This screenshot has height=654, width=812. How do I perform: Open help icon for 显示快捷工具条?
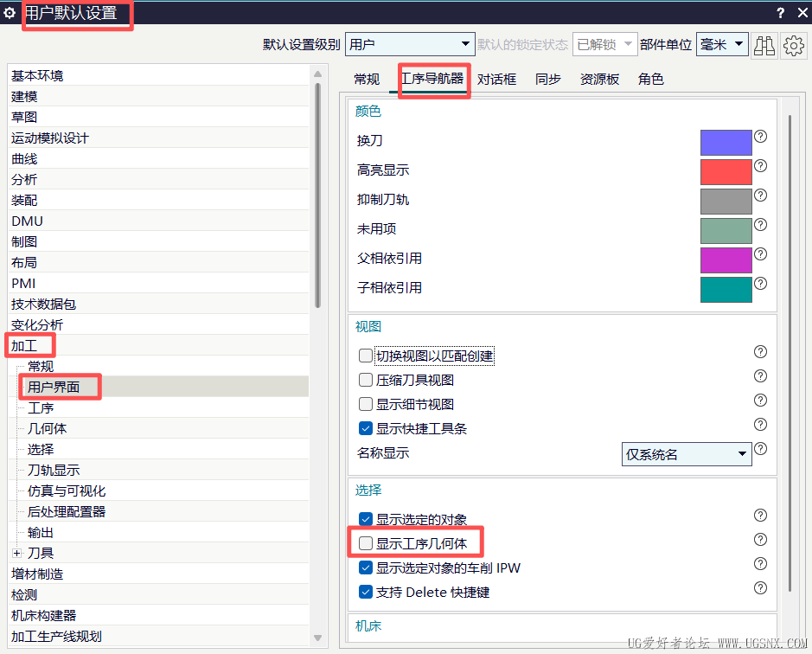coord(760,425)
